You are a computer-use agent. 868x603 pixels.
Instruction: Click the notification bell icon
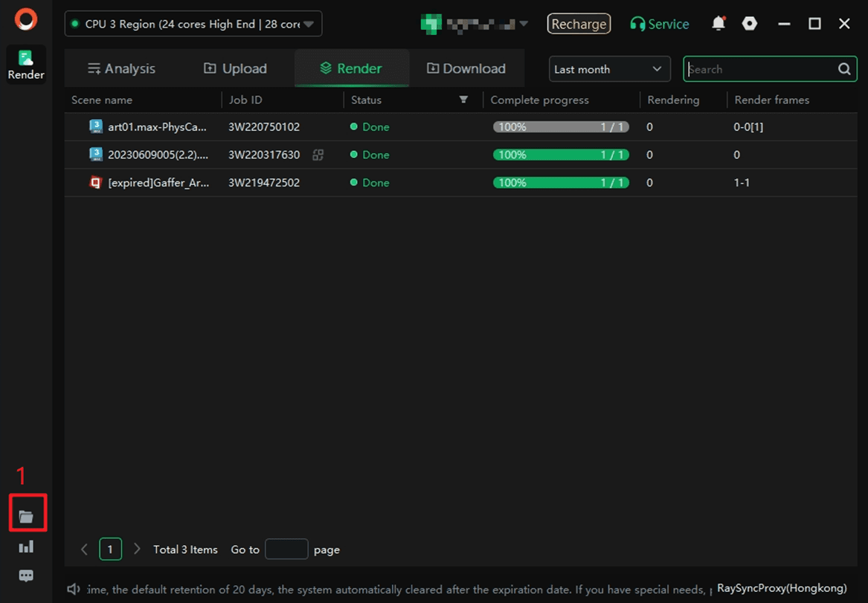(x=718, y=24)
